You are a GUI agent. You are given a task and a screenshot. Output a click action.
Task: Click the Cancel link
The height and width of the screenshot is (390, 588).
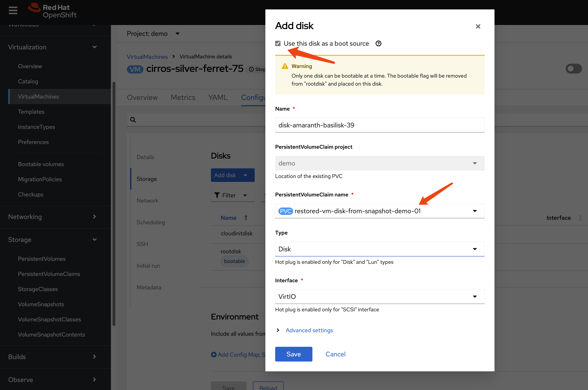(x=335, y=354)
